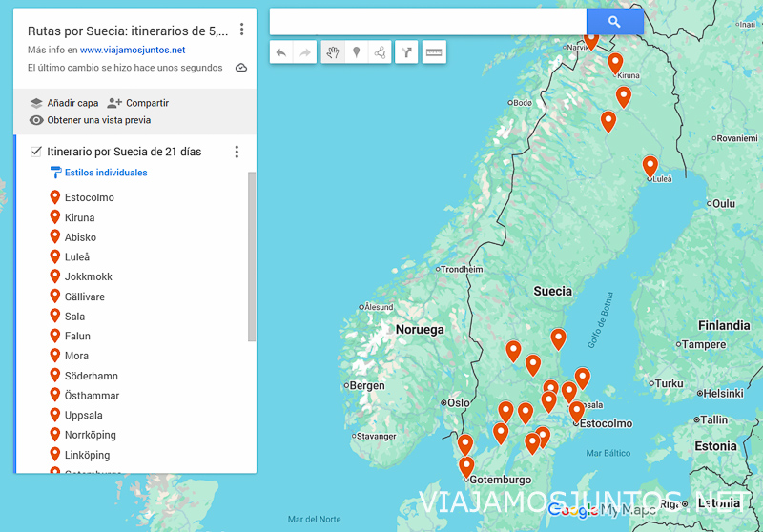This screenshot has height=532, width=763.
Task: Select Abisko in the layer list
Action: click(x=80, y=237)
